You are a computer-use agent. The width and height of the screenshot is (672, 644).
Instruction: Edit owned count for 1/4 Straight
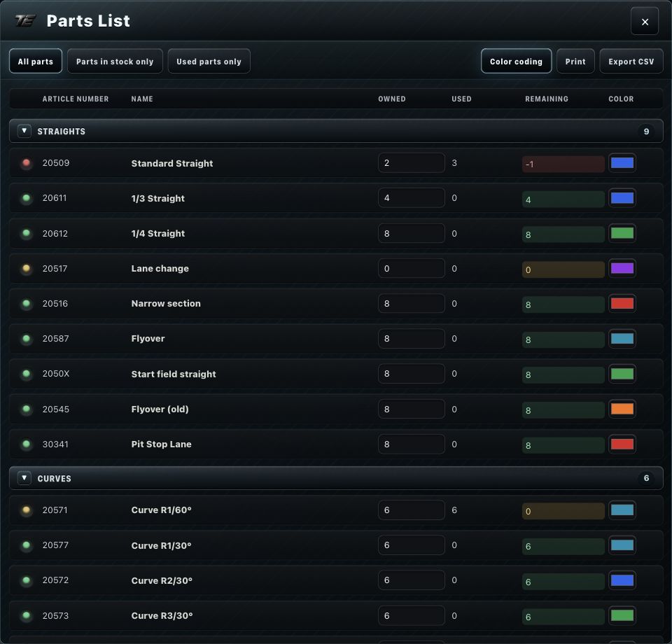point(412,234)
